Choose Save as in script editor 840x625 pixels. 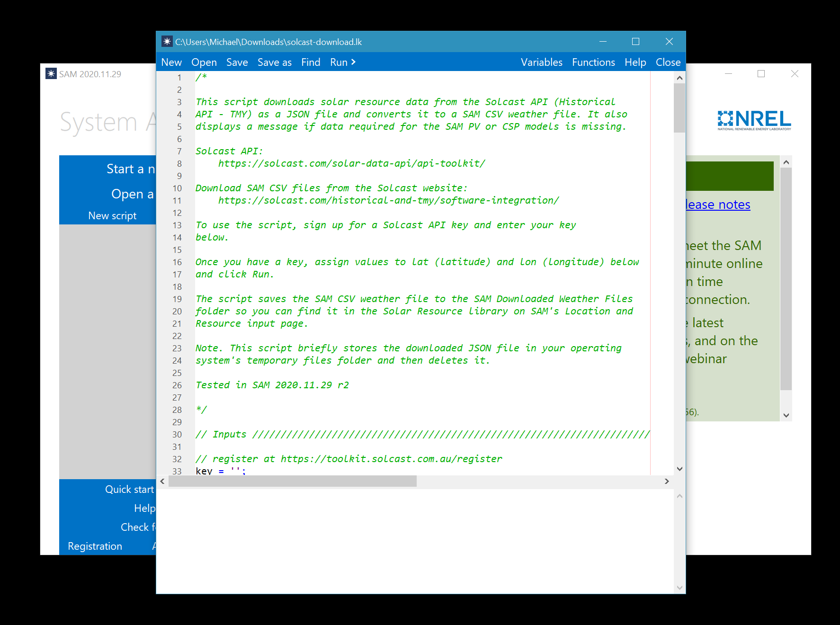click(275, 62)
